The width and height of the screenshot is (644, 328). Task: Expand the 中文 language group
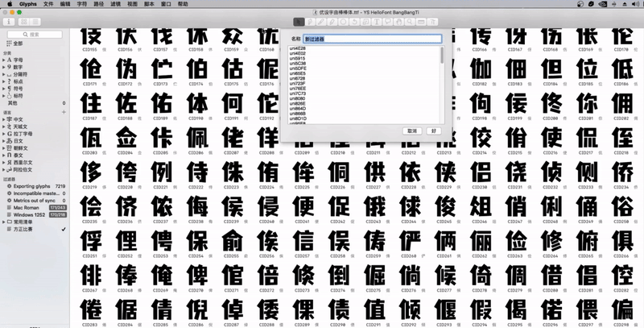click(x=4, y=118)
